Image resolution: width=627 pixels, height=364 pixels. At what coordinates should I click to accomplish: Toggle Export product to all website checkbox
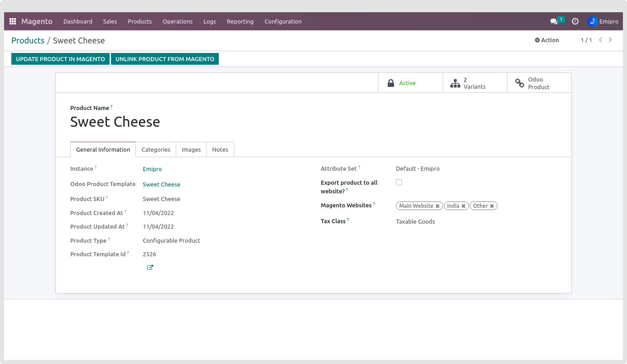(x=399, y=182)
